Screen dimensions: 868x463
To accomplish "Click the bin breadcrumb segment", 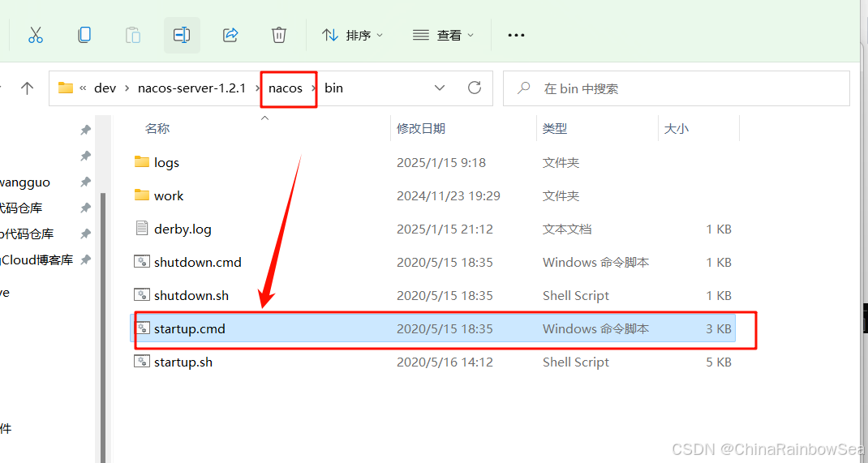I will point(333,88).
